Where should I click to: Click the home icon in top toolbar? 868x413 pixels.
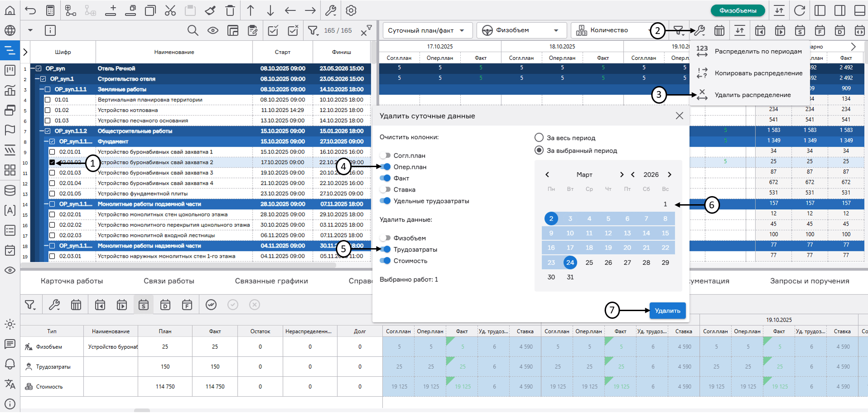(10, 10)
